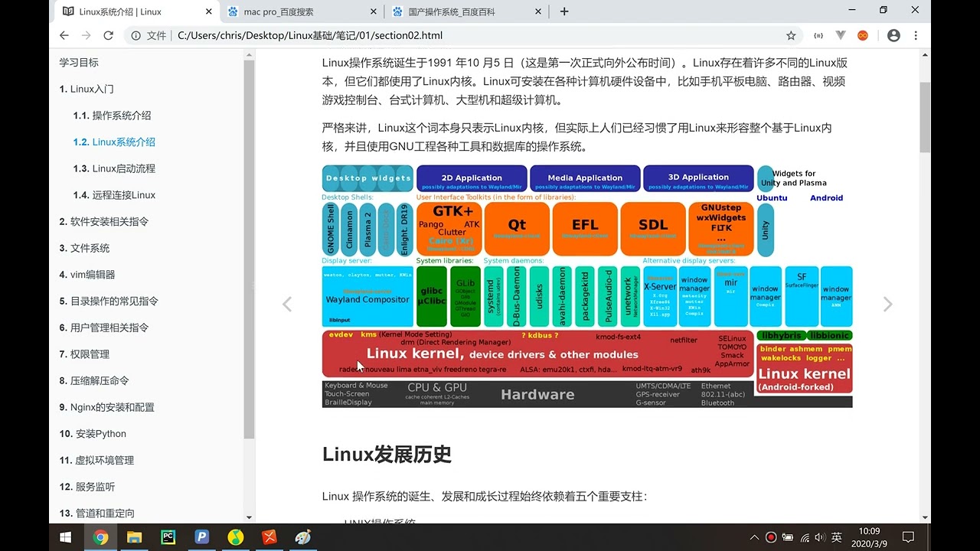Open chapter 7. 权限管理
The height and width of the screenshot is (551, 980).
pos(84,354)
